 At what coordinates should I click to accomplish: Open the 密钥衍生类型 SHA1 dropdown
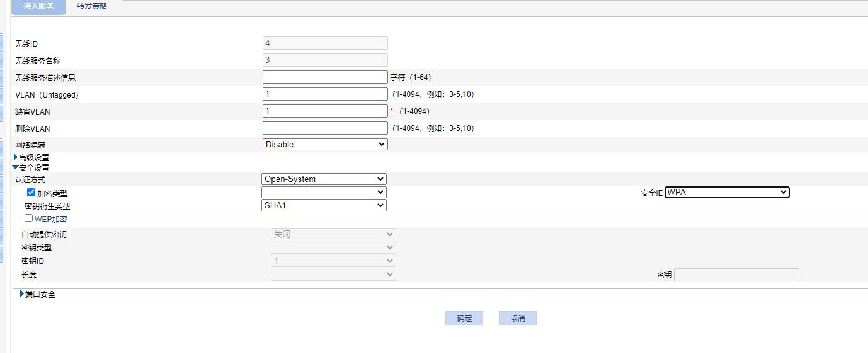(324, 205)
